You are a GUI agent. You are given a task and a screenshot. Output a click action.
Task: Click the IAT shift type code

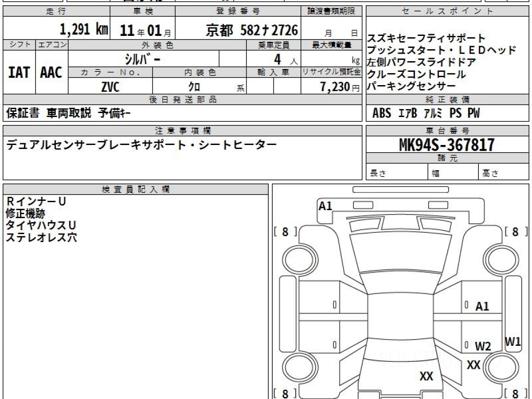click(19, 73)
